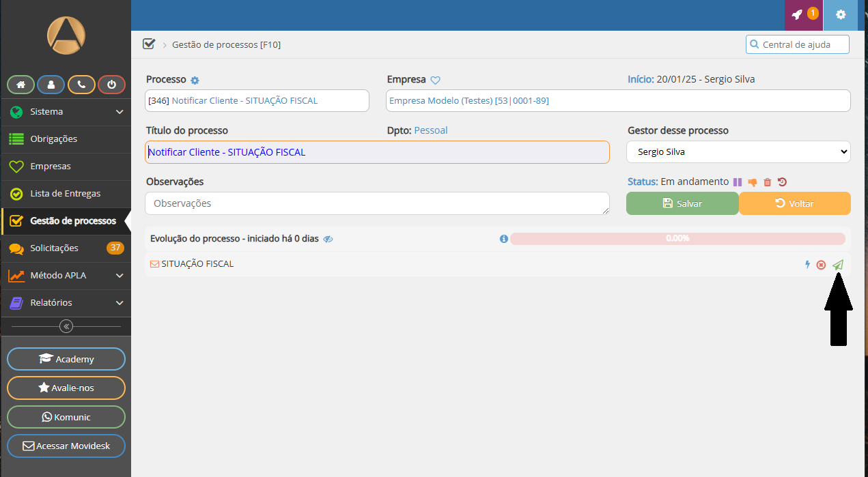This screenshot has width=868, height=477.
Task: Click the green Salvar button
Action: pyautogui.click(x=682, y=203)
